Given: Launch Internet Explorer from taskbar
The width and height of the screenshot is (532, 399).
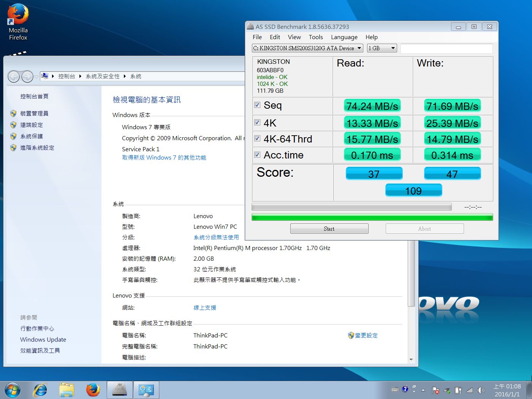Looking at the screenshot, I should [x=40, y=390].
